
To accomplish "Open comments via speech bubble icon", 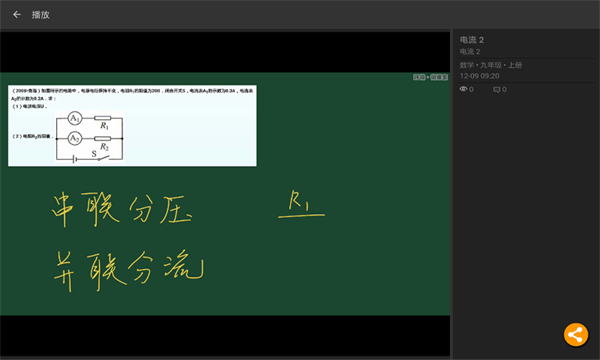I will pyautogui.click(x=496, y=90).
